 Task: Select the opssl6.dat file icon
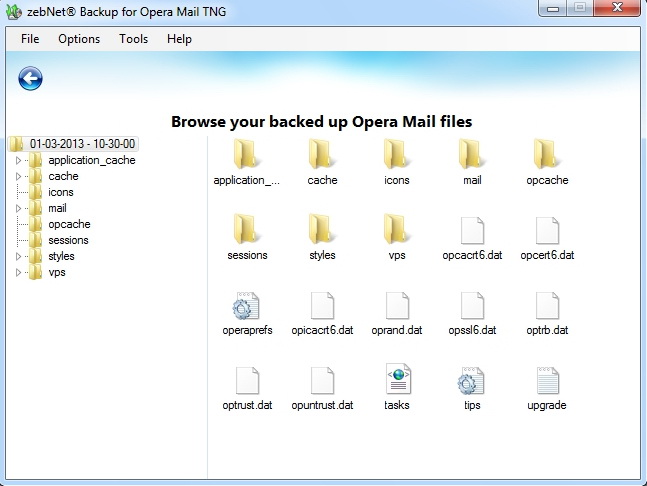[472, 306]
